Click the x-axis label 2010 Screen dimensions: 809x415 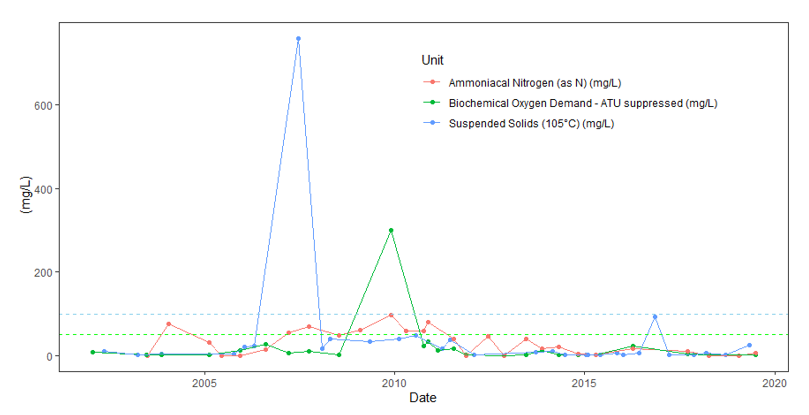tap(394, 383)
